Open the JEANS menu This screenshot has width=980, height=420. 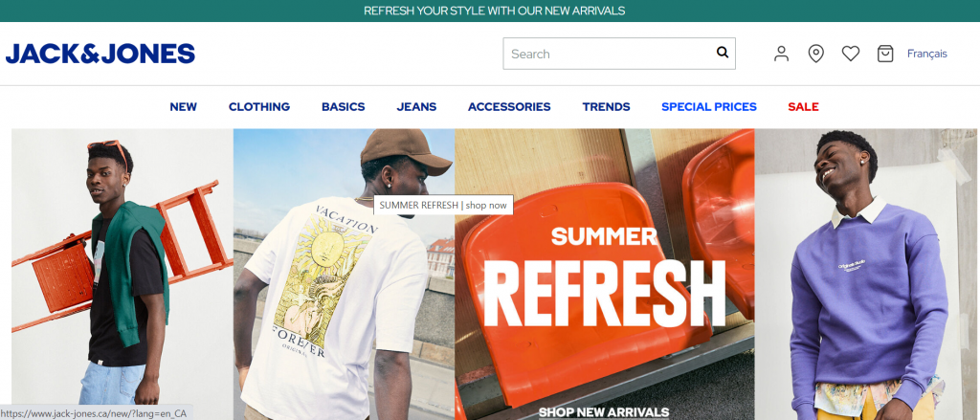point(416,107)
